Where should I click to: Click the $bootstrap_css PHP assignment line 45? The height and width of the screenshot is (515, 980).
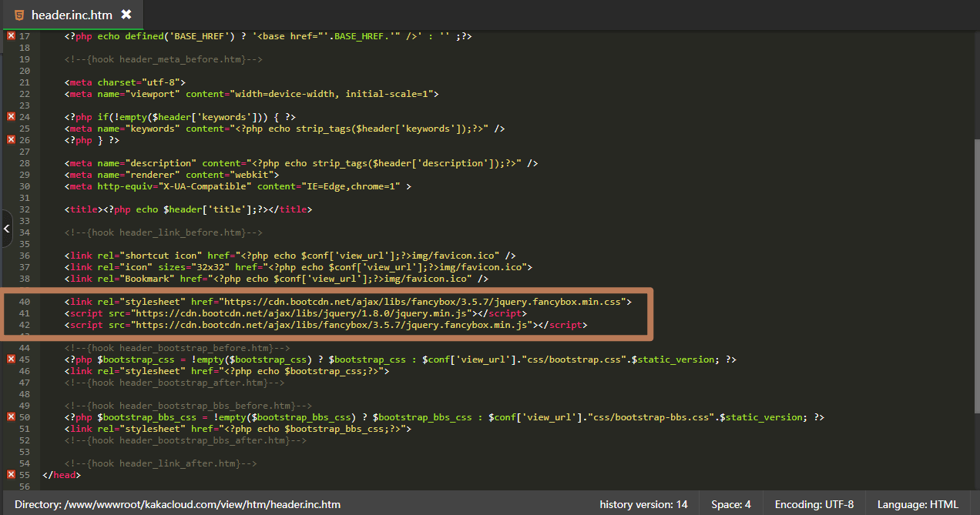(x=401, y=359)
